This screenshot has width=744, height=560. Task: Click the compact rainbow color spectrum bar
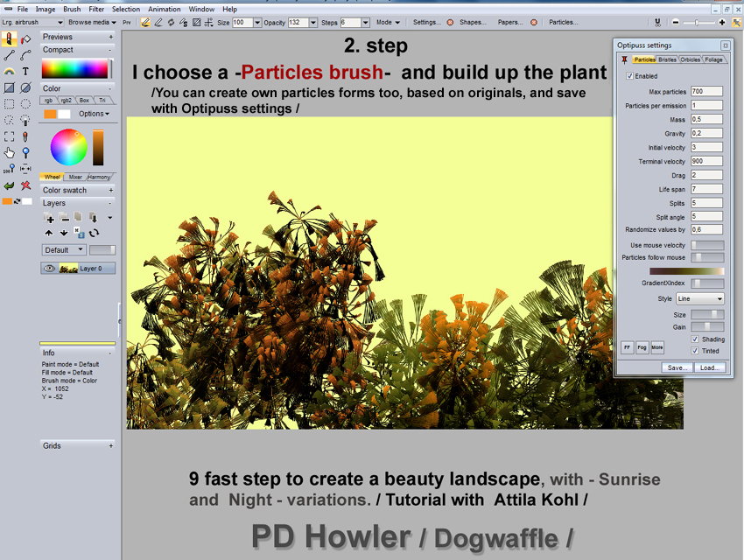coord(74,69)
